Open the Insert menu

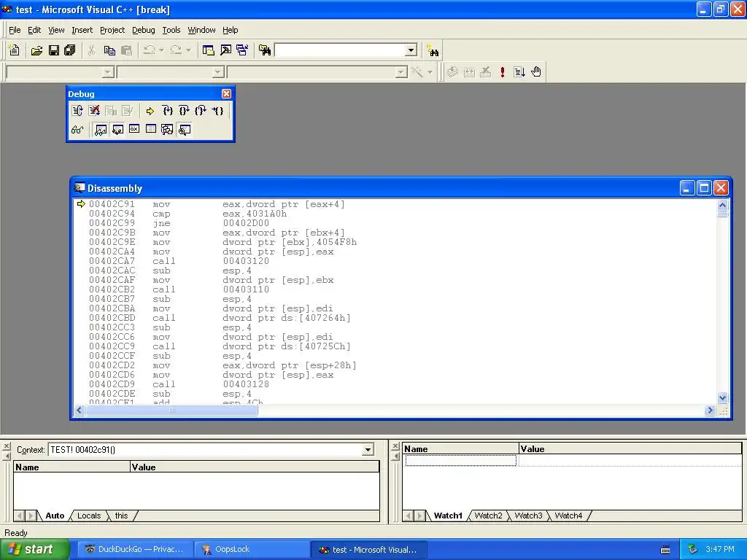pyautogui.click(x=82, y=30)
